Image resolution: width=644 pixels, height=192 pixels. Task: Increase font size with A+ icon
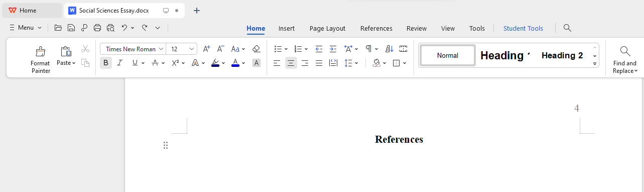tap(207, 49)
